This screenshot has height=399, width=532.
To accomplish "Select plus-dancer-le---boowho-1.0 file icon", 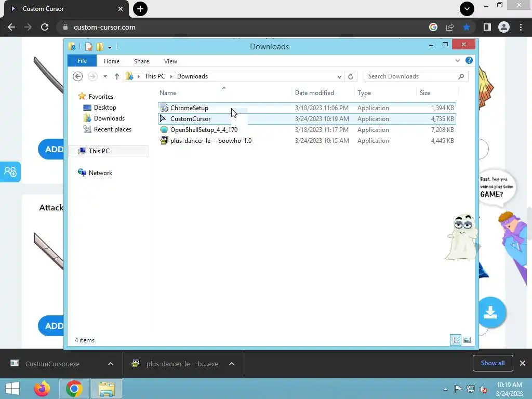I will (x=164, y=140).
